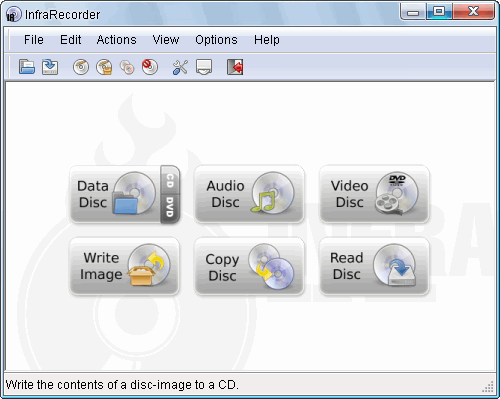Open the Edit menu

[70, 40]
